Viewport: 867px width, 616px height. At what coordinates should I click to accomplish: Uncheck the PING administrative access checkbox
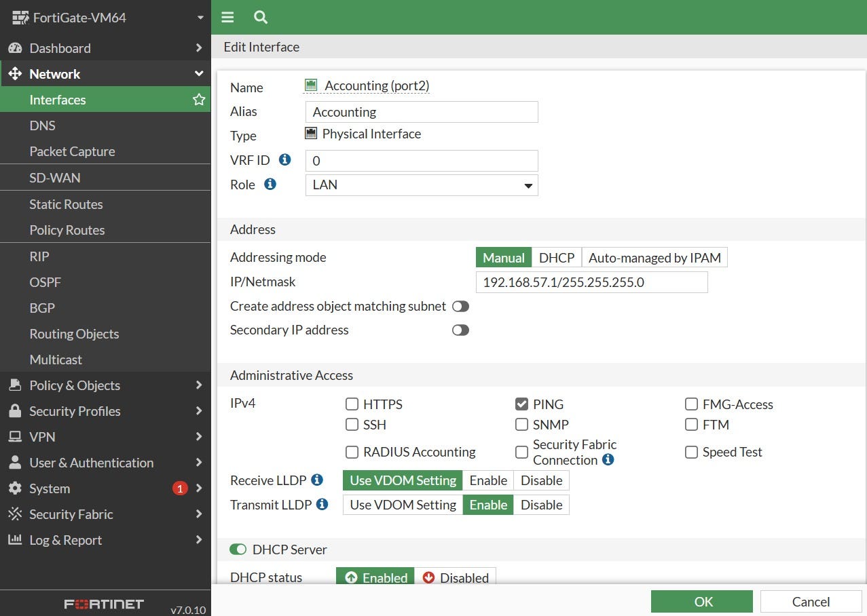pos(521,404)
